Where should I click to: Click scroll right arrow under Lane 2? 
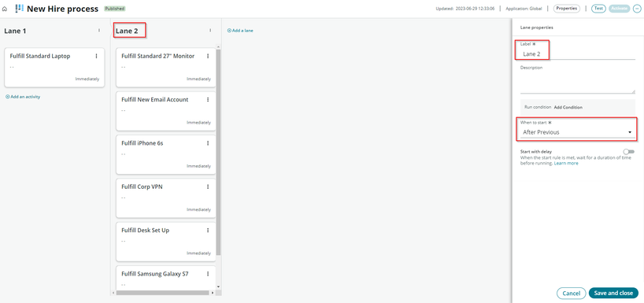coord(213,293)
